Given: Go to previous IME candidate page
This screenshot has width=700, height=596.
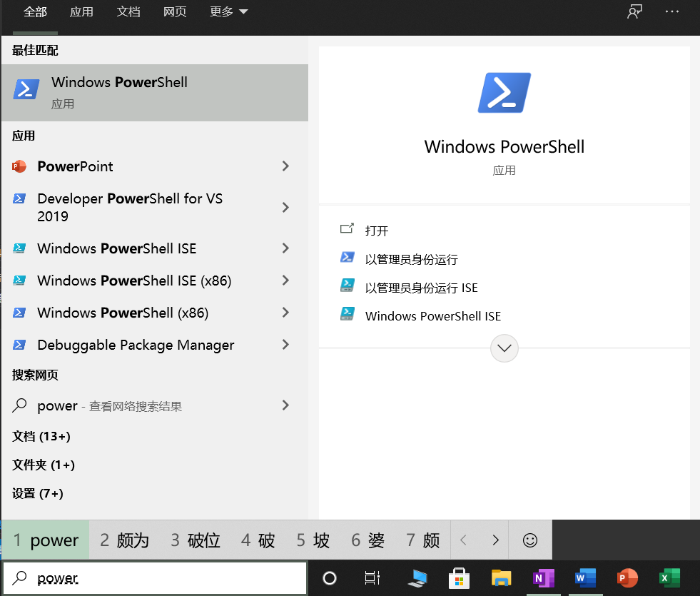Looking at the screenshot, I should point(463,540).
